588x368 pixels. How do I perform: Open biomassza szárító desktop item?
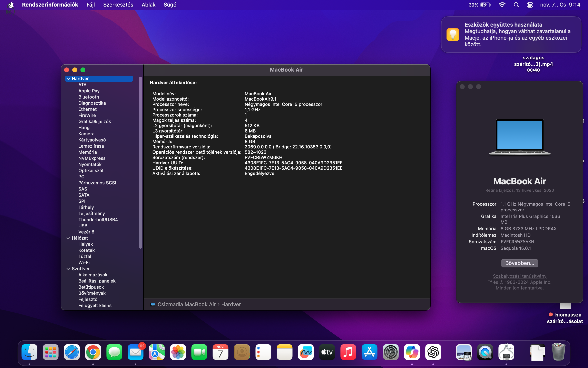pos(565,318)
